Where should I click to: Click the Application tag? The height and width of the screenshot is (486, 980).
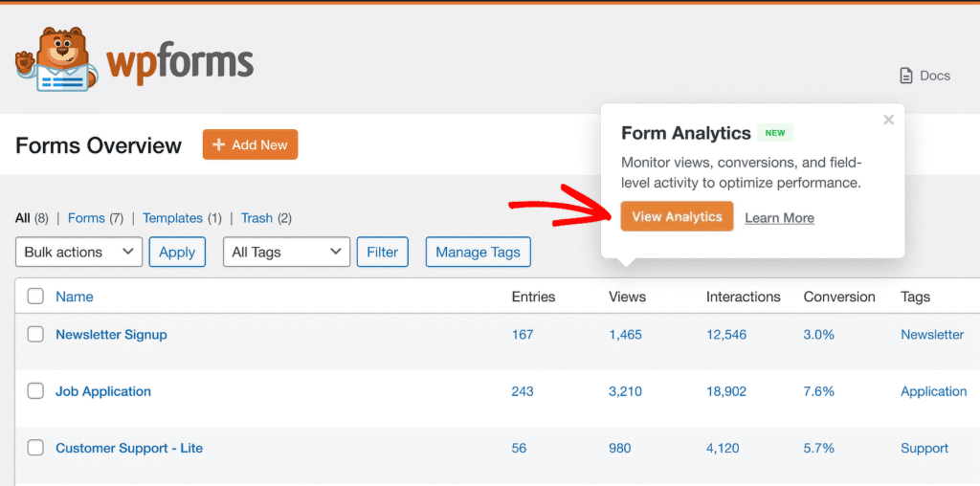934,391
